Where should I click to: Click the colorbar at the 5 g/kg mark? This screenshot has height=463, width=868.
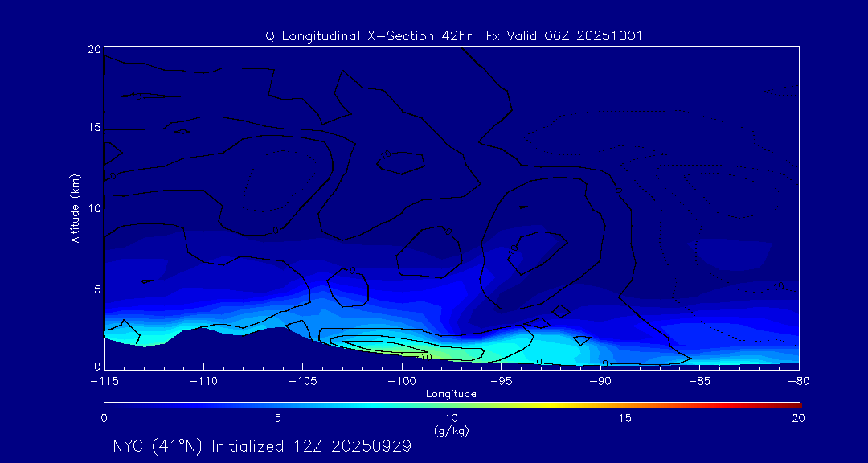pyautogui.click(x=278, y=405)
